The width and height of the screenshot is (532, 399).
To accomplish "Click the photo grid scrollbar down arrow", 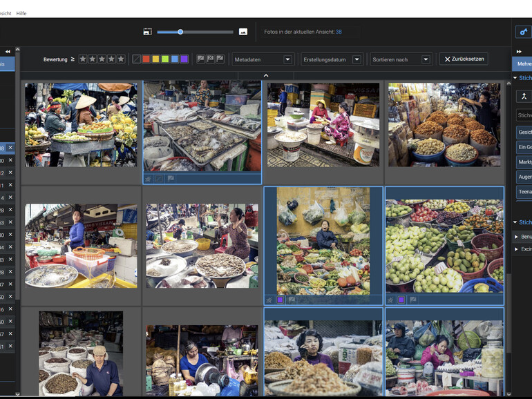I will [509, 394].
